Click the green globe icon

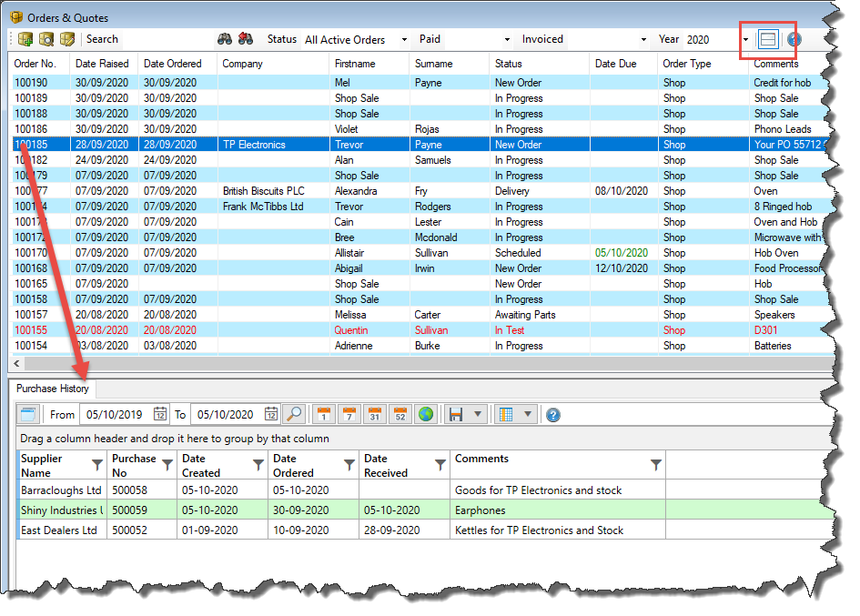point(425,415)
